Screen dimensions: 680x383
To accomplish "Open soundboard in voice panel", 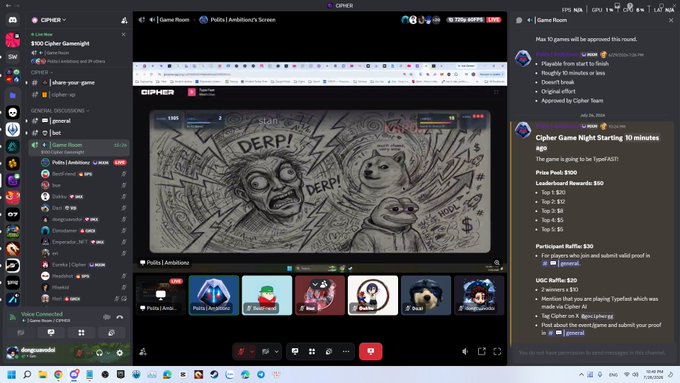I will click(x=111, y=333).
